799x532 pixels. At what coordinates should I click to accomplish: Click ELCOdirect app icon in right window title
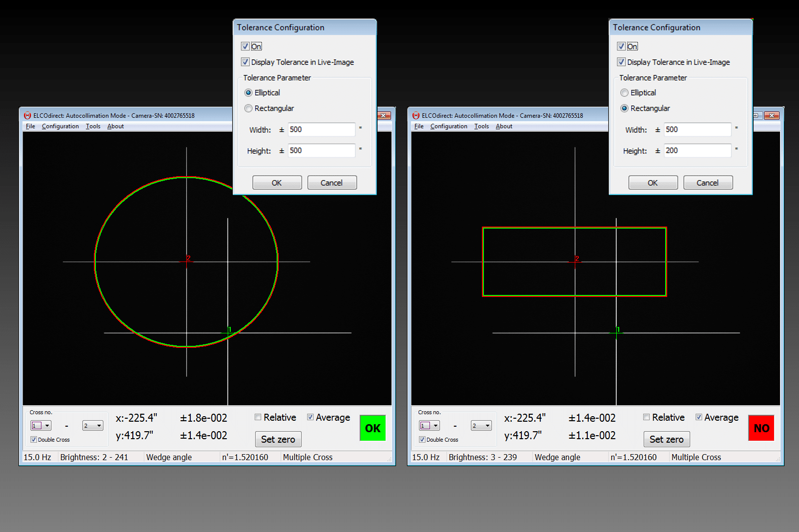416,115
